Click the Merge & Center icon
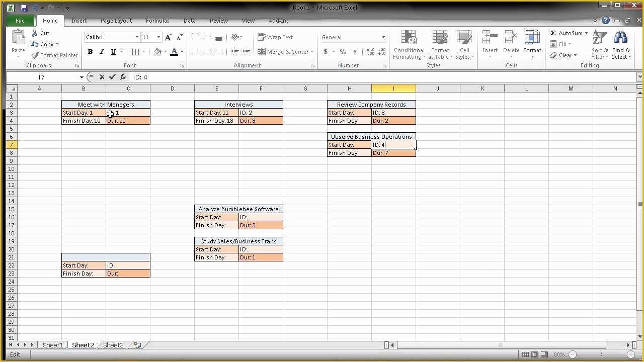 click(x=262, y=51)
